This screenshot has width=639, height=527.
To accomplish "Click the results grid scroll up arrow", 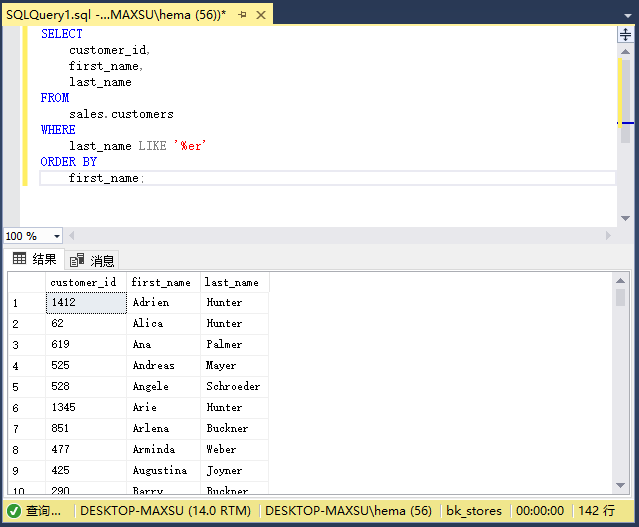I will click(620, 281).
